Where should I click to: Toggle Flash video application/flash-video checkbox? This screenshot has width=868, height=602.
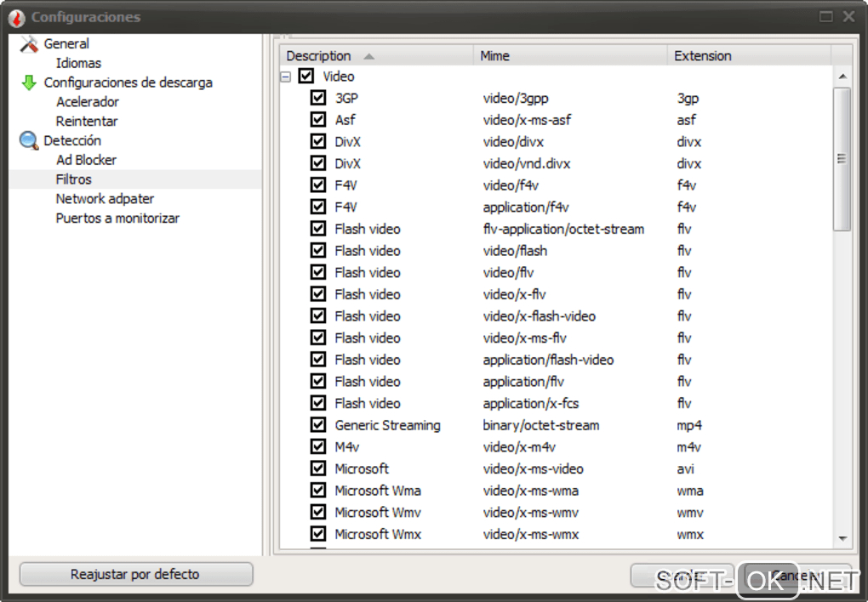coord(317,360)
